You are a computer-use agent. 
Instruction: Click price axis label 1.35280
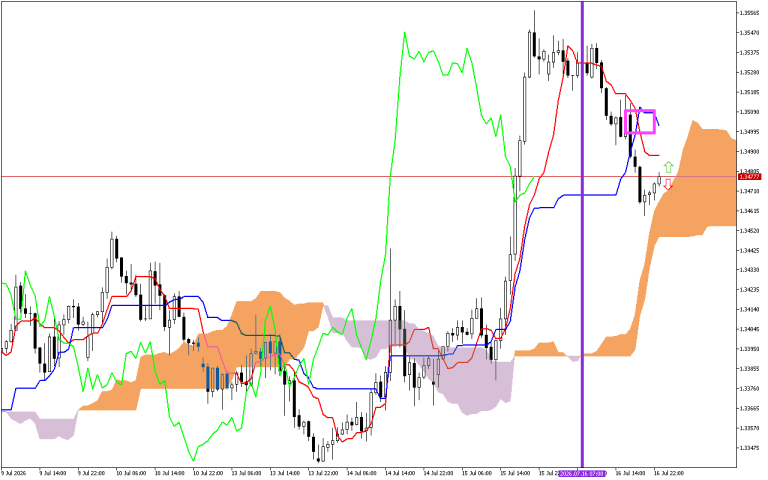749,72
